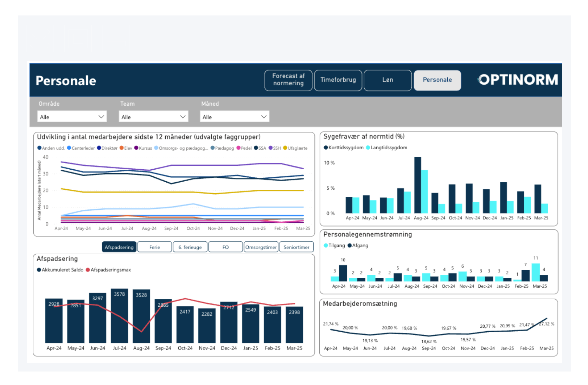Click the Tilgang legend marker

point(326,246)
